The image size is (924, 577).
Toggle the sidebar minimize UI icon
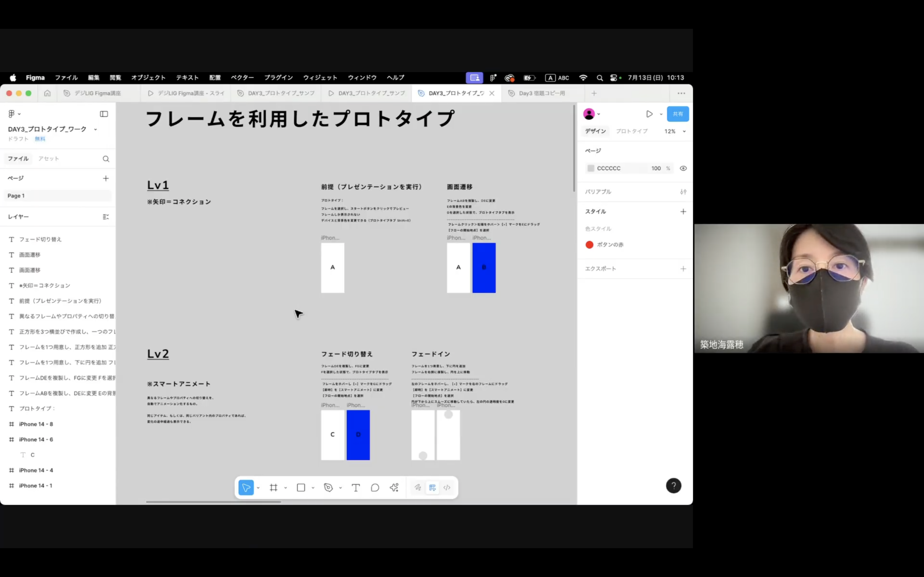104,114
